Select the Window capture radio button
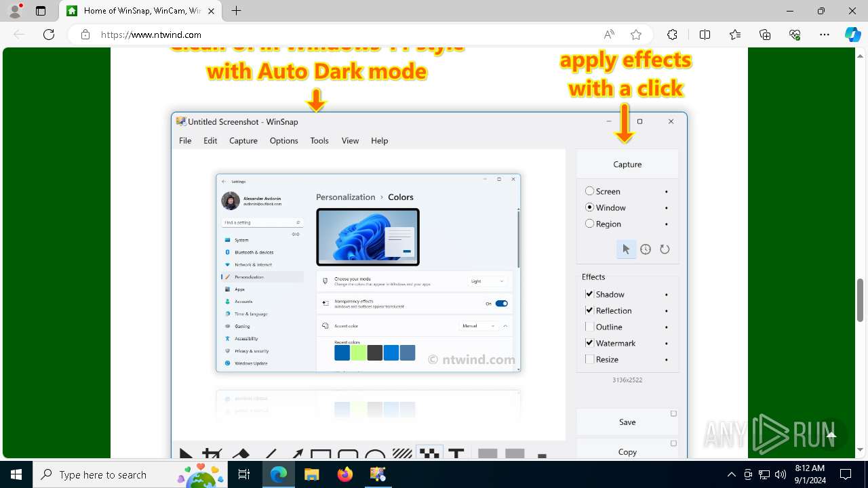Screen dimensions: 868x488 589,207
